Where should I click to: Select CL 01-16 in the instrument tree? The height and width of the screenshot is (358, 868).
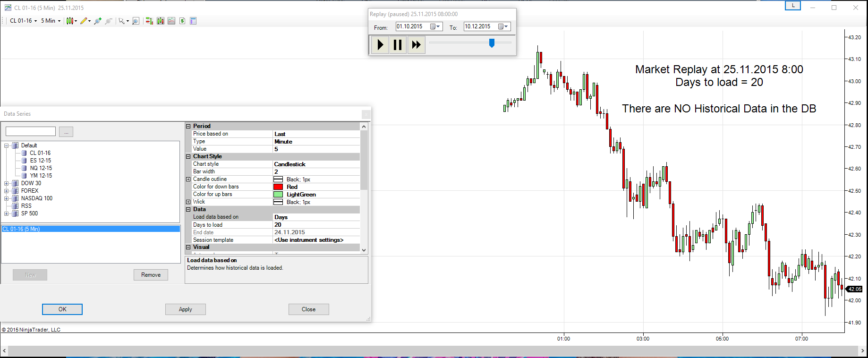tap(40, 153)
